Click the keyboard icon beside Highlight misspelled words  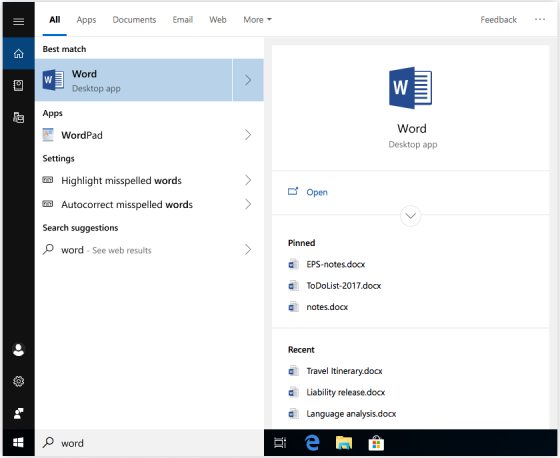pyautogui.click(x=48, y=180)
